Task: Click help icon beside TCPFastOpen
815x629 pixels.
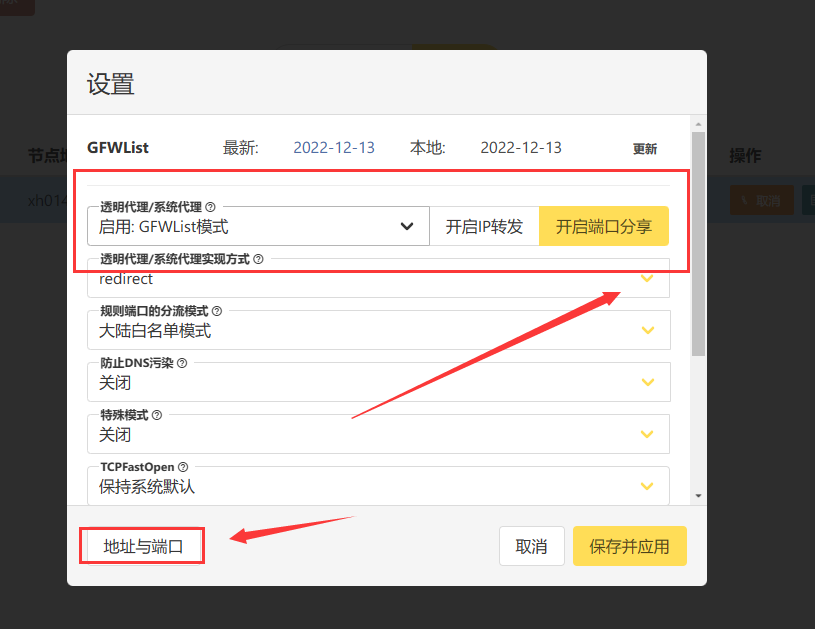Action: coord(183,467)
